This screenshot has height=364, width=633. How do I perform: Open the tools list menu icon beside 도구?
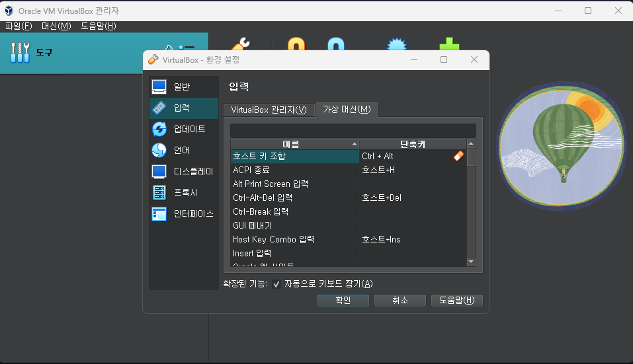point(187,47)
